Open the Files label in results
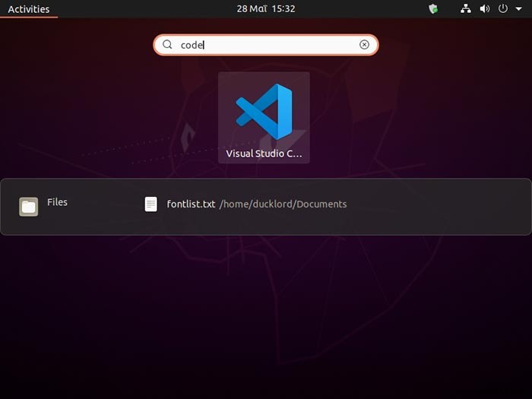 [x=57, y=202]
